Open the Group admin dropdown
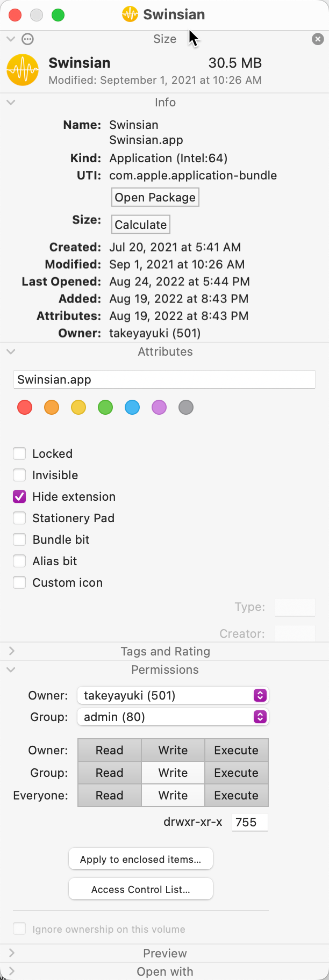The height and width of the screenshot is (980, 329). [173, 717]
